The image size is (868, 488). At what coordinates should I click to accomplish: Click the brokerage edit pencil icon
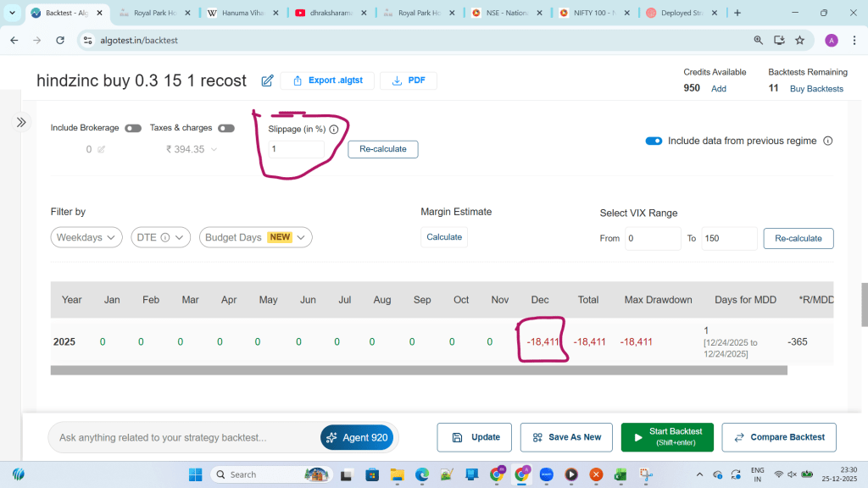(102, 149)
